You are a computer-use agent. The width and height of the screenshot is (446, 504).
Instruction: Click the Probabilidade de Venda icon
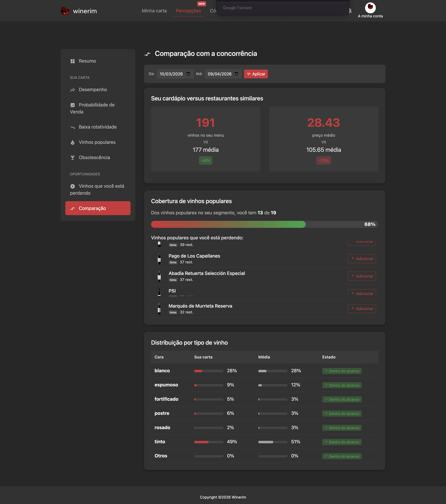tap(73, 105)
